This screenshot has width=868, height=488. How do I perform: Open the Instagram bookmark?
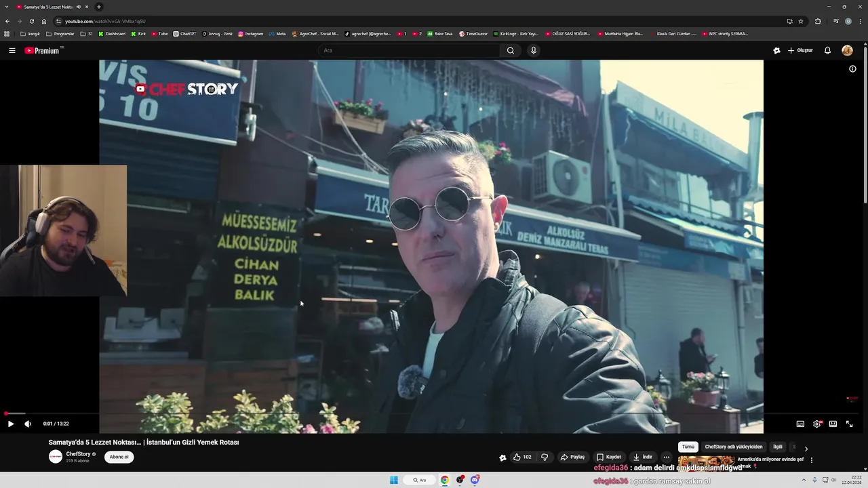[x=251, y=33]
